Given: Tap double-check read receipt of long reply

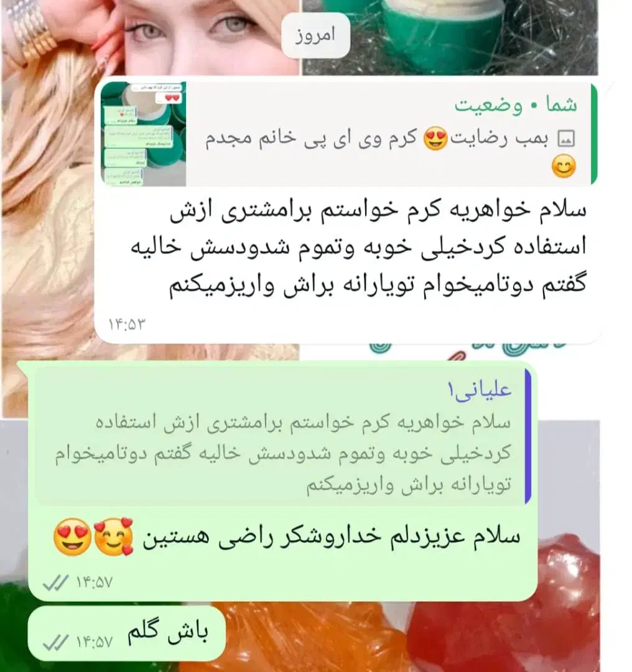Looking at the screenshot, I should [56, 583].
